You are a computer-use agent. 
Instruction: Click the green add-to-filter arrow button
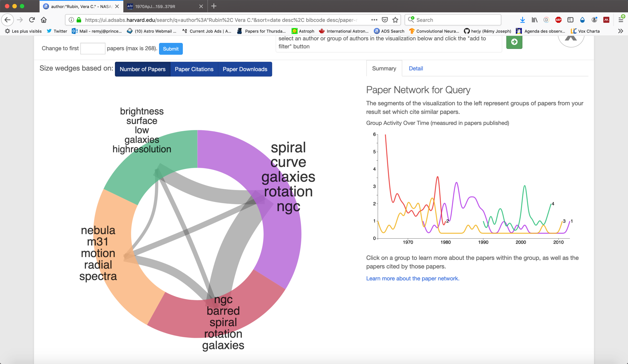[514, 42]
